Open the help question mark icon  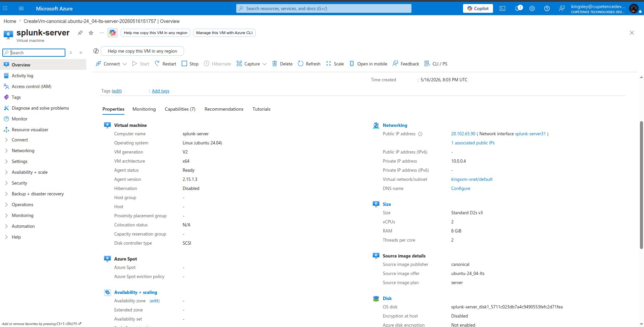click(x=547, y=8)
